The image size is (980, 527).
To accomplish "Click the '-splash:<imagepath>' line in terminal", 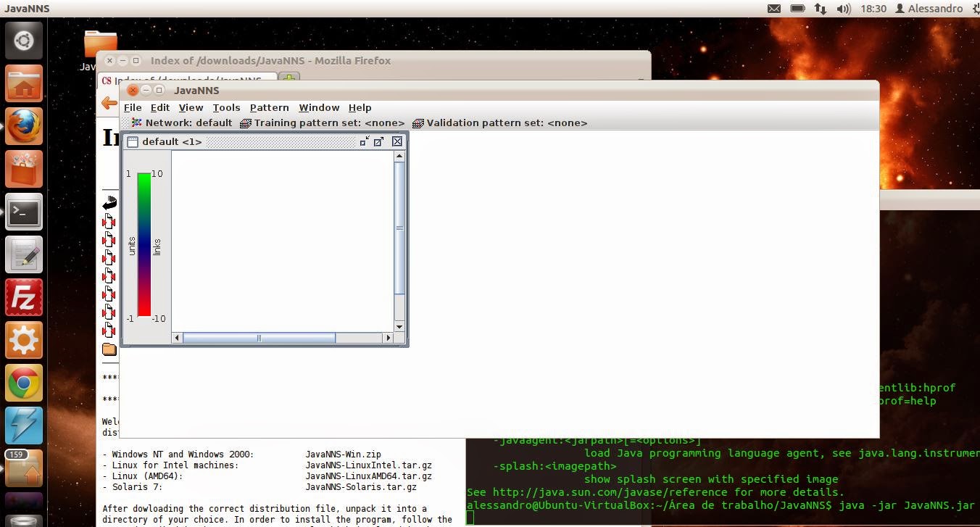I will click(555, 466).
